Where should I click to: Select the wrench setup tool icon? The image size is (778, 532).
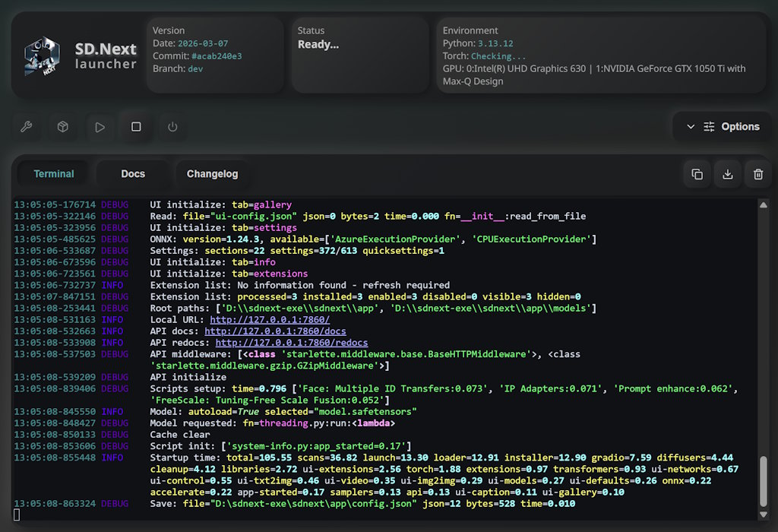coord(26,127)
